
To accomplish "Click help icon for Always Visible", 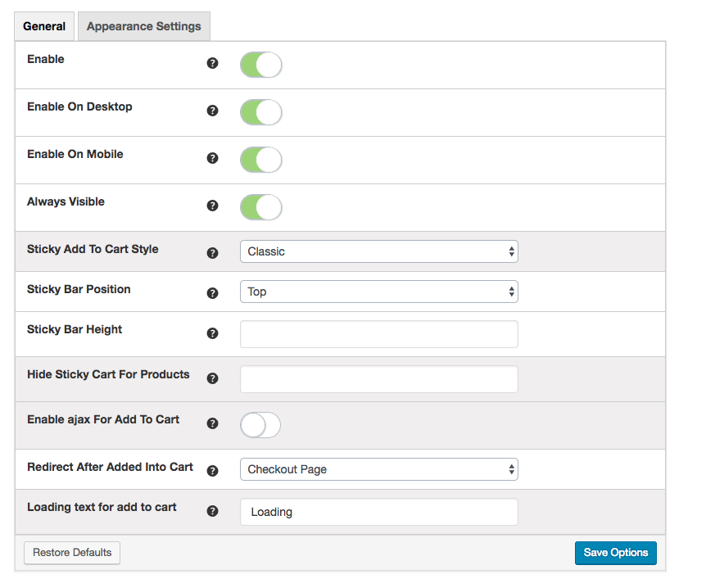I will [x=213, y=206].
